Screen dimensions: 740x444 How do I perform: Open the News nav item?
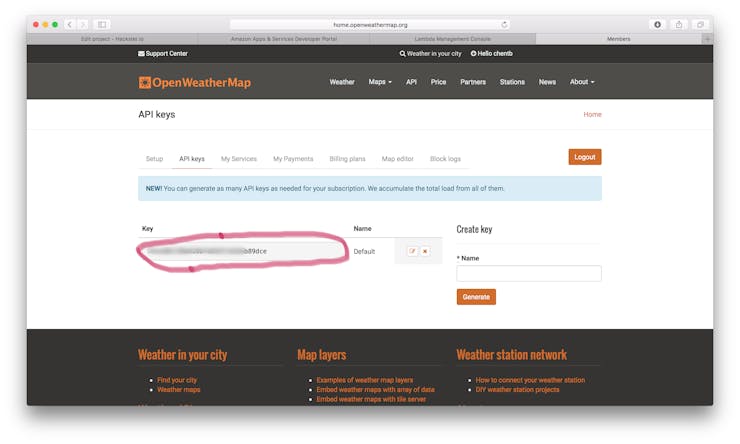[x=547, y=82]
